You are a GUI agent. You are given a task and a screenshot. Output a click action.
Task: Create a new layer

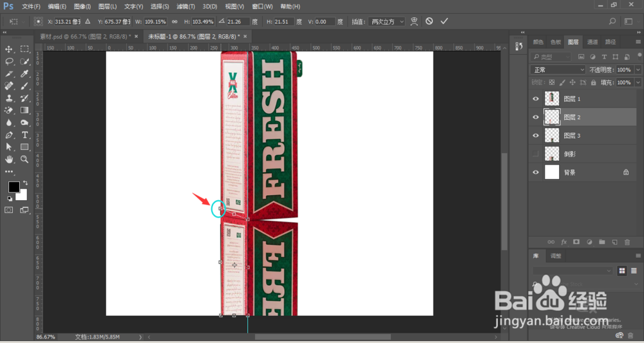pyautogui.click(x=614, y=243)
